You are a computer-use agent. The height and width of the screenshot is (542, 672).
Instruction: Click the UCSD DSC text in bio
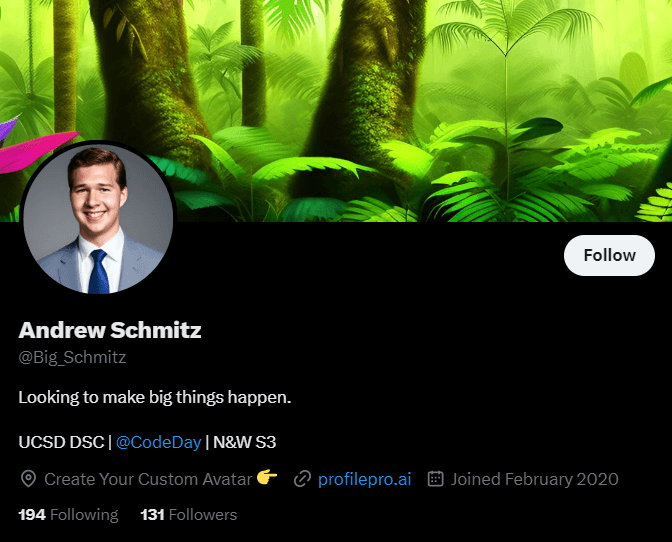tap(58, 441)
